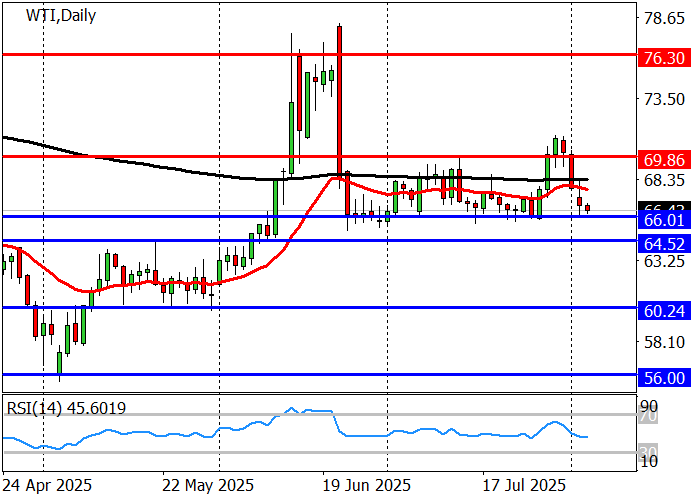Click the blue 64.52 support price label
Viewport: 700px width, 500px height.
(x=662, y=243)
